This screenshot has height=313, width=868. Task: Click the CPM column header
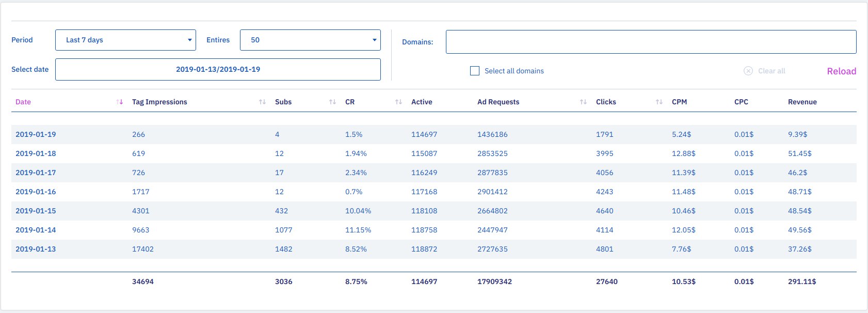point(679,102)
